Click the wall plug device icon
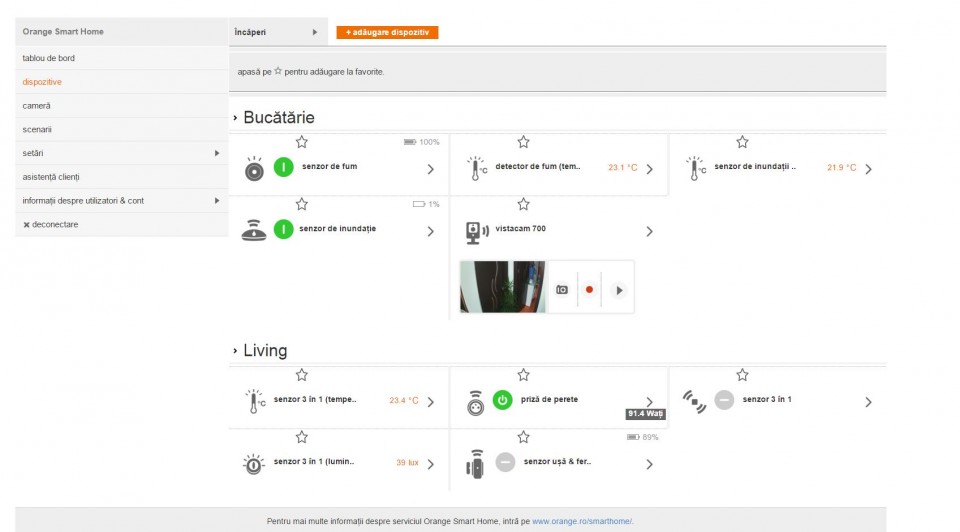Screen dimensions: 960x532 pos(475,403)
